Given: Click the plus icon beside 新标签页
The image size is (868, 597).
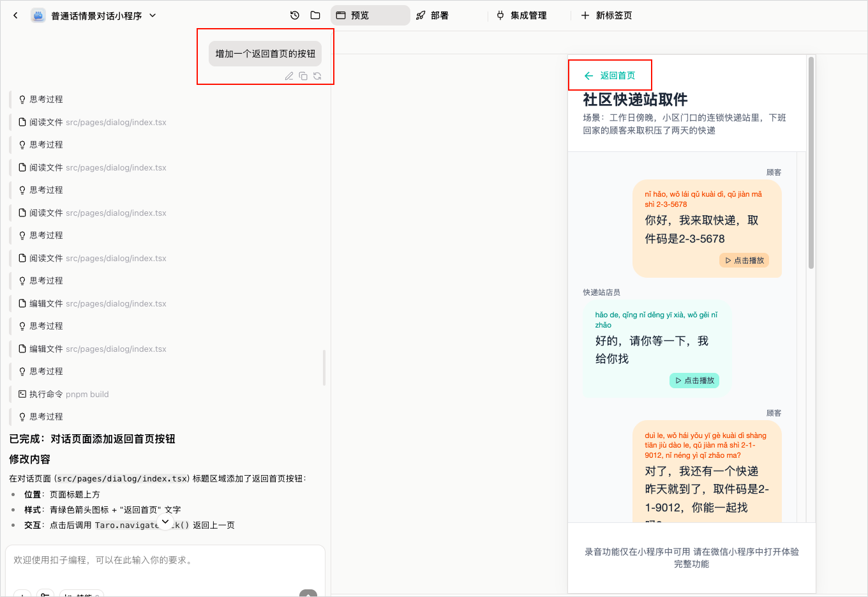Looking at the screenshot, I should coord(585,15).
